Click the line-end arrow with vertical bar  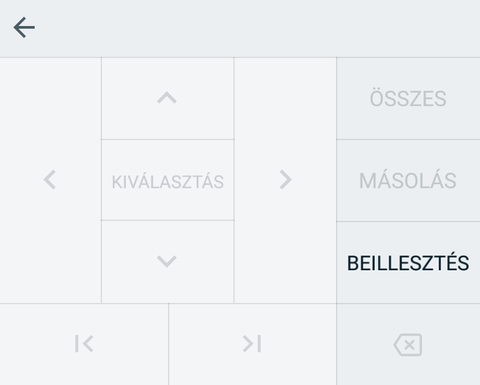pyautogui.click(x=252, y=344)
